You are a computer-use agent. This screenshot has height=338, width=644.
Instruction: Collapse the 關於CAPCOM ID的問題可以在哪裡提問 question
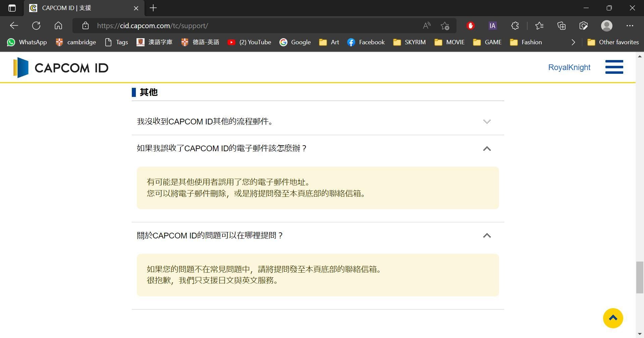pyautogui.click(x=487, y=236)
